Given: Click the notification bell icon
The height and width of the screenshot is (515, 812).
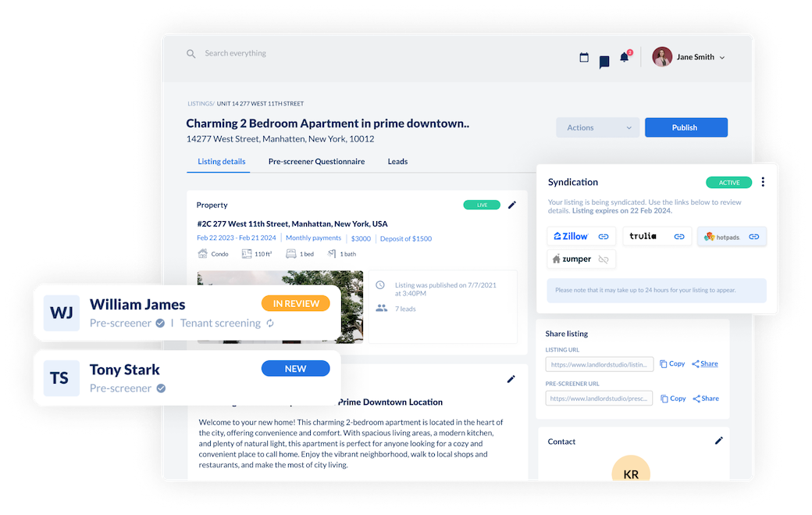Looking at the screenshot, I should click(624, 55).
